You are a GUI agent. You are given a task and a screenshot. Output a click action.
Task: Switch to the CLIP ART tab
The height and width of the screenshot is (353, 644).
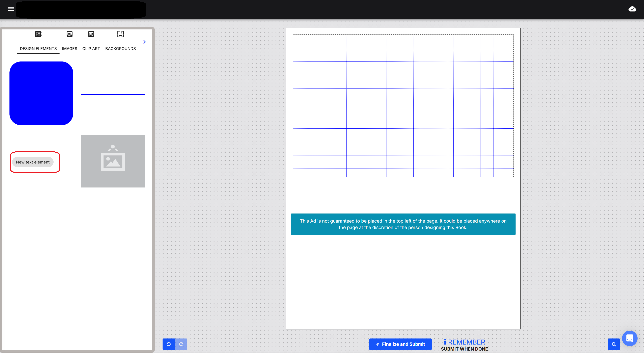point(91,49)
